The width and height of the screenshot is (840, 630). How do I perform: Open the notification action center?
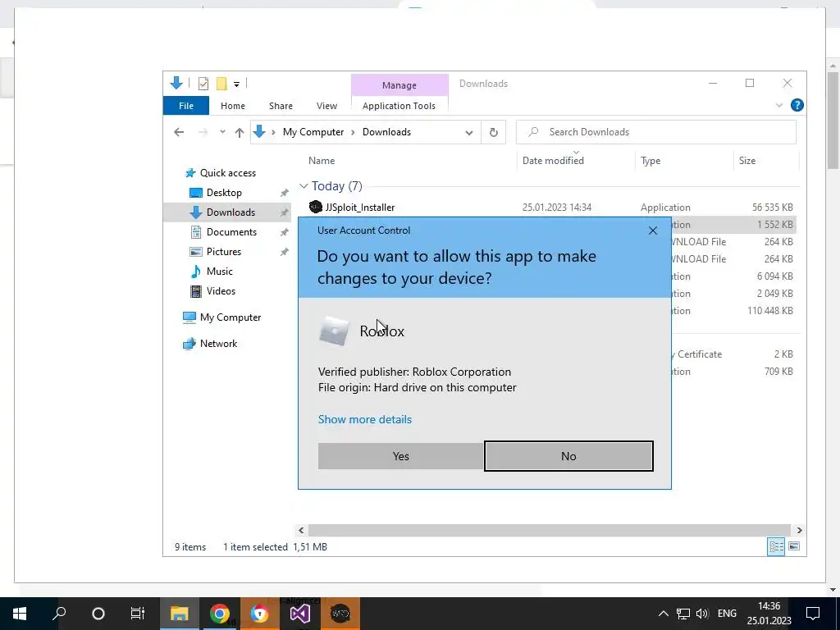point(813,614)
